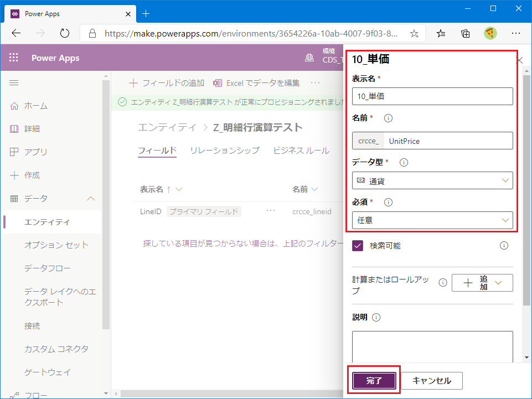The image size is (532, 399).
Task: Click the sidebar vertical scrollbar
Action: coord(106,205)
